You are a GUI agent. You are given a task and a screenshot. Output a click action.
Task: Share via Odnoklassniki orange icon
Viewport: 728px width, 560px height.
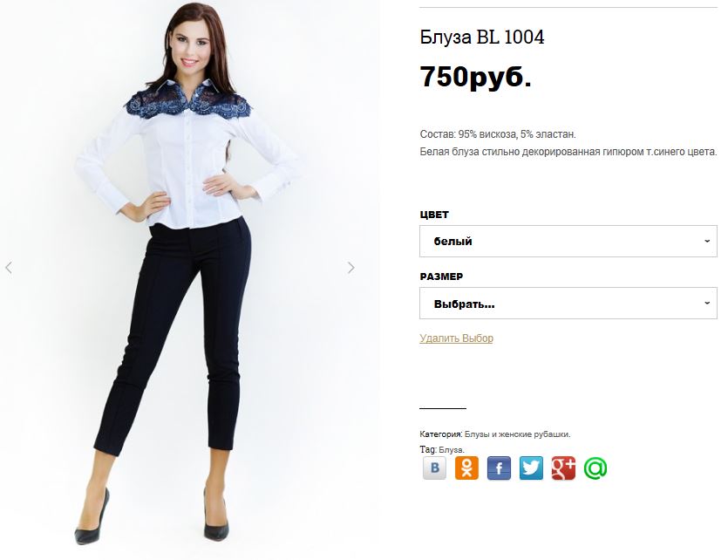tap(466, 468)
